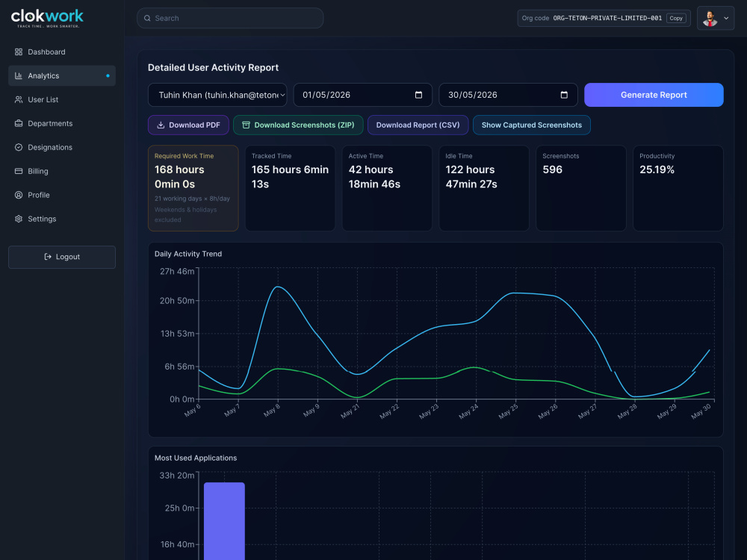Click the Dashboard grid icon in sidebar
This screenshot has width=747, height=560.
tap(19, 52)
